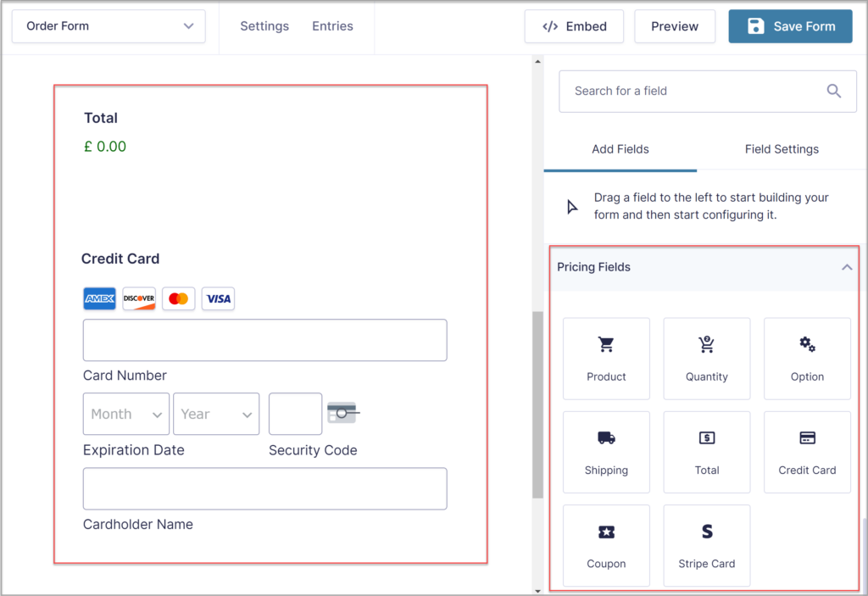Screen dimensions: 868x596
Task: Switch to the Field Settings tab
Action: (x=781, y=148)
